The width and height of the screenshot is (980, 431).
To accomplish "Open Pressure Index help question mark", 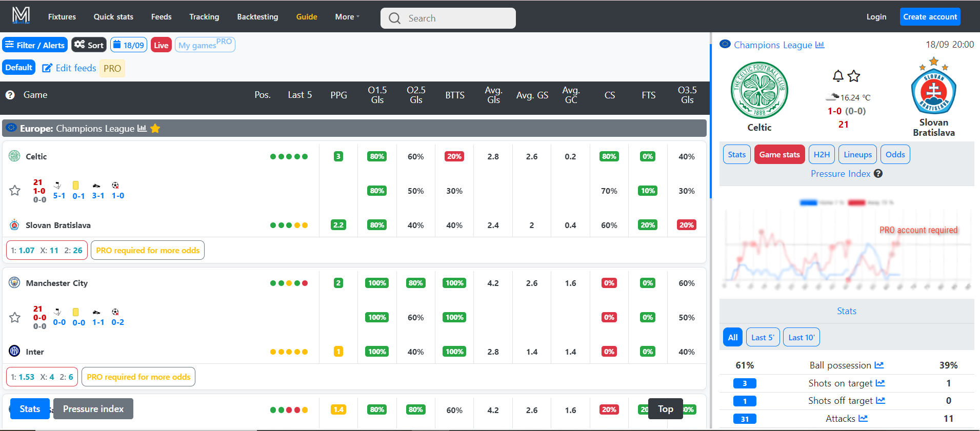I will 878,174.
